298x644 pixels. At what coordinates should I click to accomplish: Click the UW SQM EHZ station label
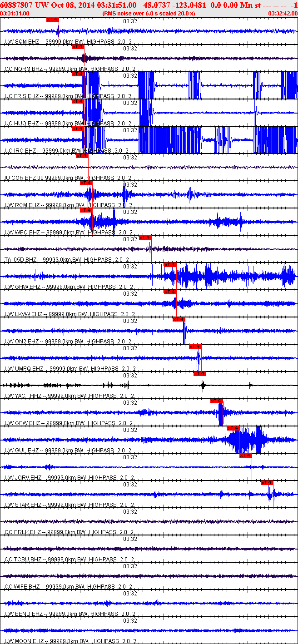coord(22,41)
